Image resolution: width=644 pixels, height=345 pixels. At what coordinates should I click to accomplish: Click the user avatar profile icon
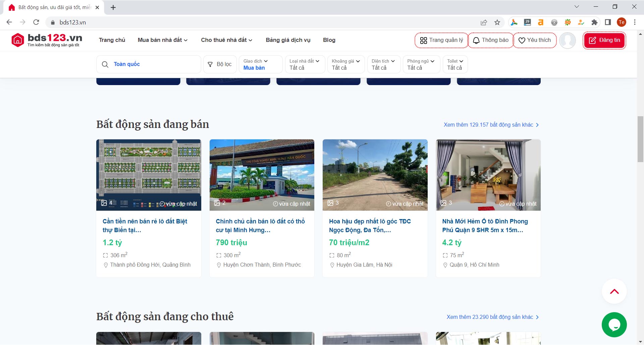(x=568, y=41)
